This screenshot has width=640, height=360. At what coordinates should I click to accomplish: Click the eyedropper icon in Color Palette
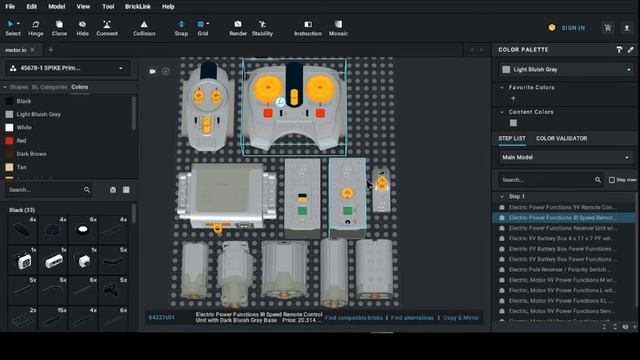tap(631, 49)
